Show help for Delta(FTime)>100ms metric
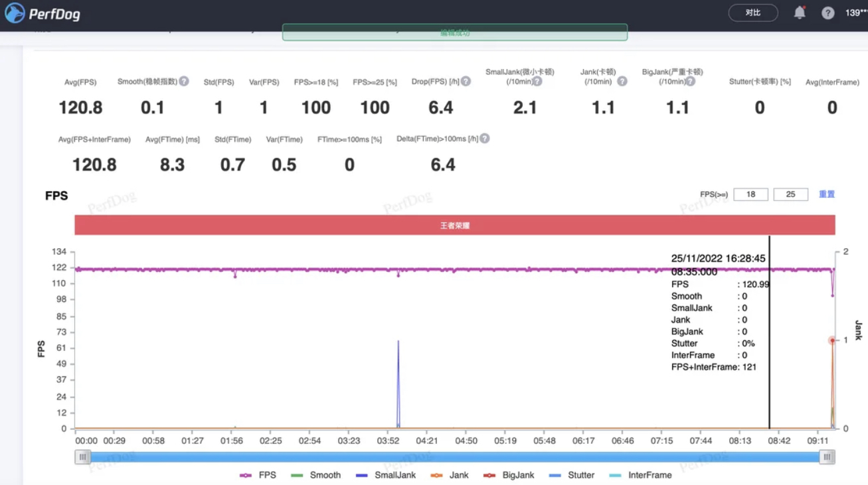 pyautogui.click(x=485, y=139)
